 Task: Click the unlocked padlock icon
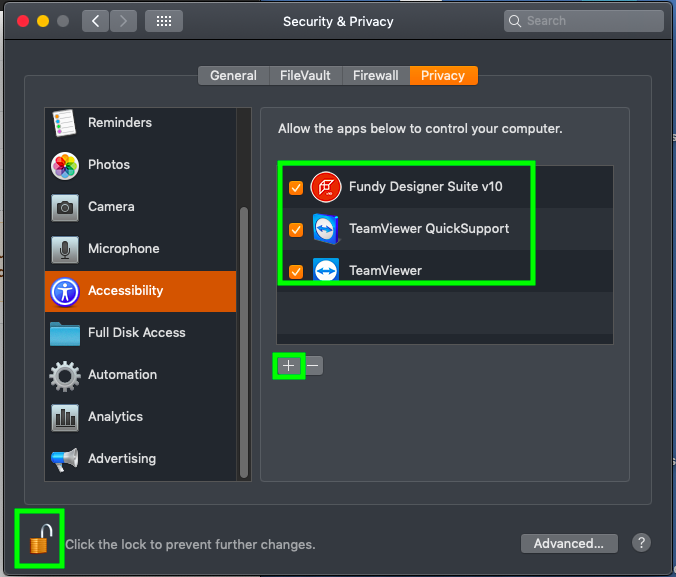pyautogui.click(x=41, y=539)
